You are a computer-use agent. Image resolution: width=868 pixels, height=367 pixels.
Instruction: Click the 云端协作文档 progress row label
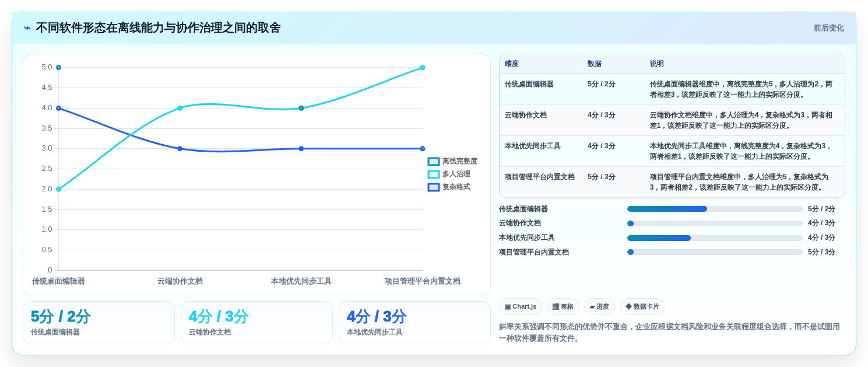(520, 223)
